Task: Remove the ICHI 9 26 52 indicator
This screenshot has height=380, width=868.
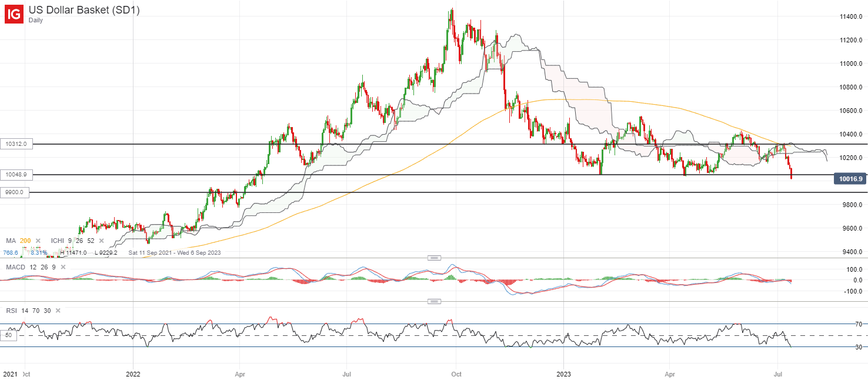Action: pyautogui.click(x=102, y=241)
